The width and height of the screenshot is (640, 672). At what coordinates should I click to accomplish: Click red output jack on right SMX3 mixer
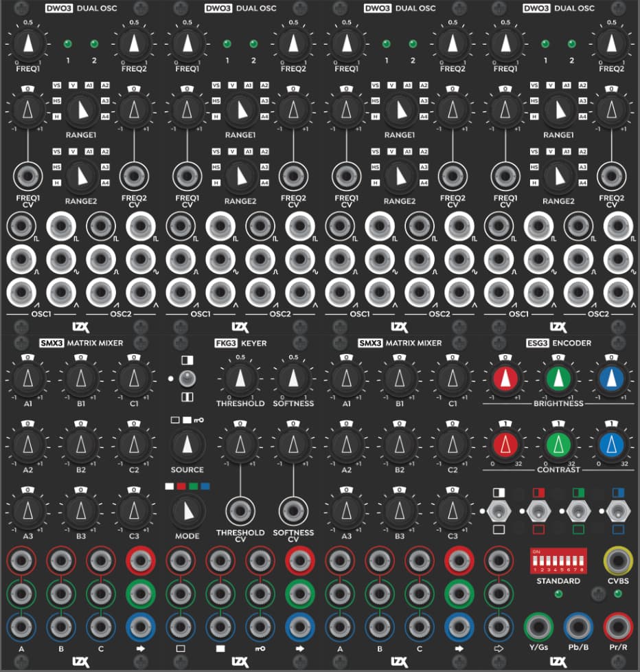[x=459, y=561]
